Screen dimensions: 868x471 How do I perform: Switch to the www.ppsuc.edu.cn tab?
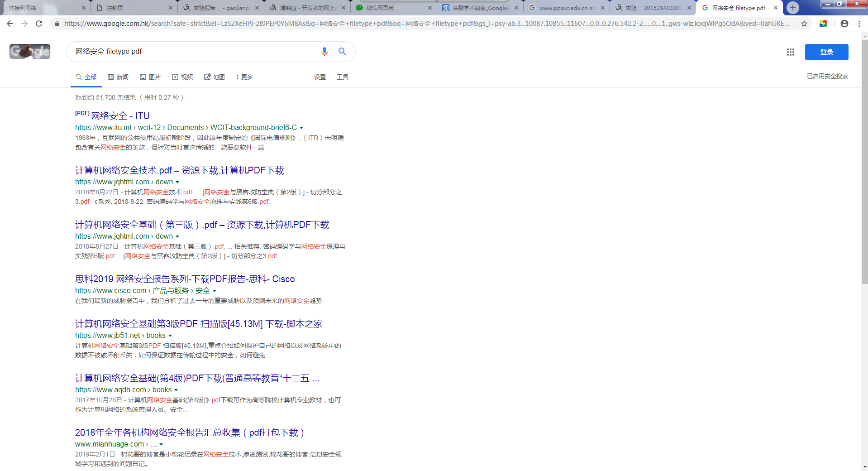[x=566, y=8]
